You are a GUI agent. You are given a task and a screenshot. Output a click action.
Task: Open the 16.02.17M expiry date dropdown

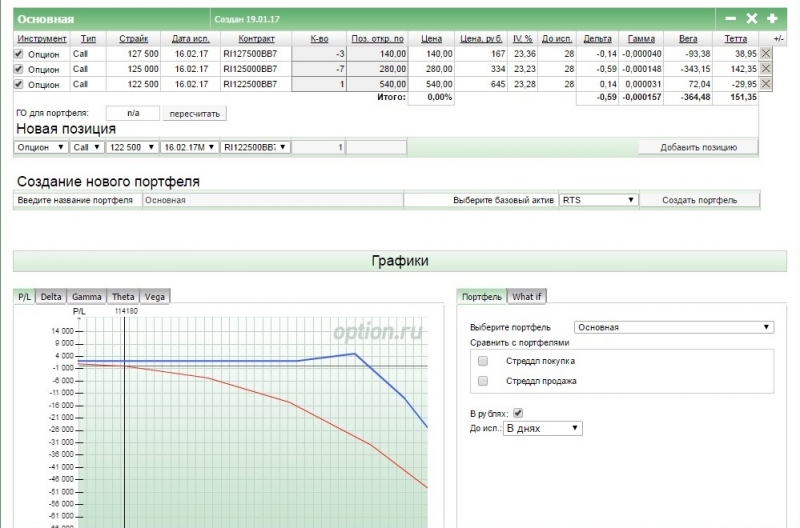click(x=189, y=147)
